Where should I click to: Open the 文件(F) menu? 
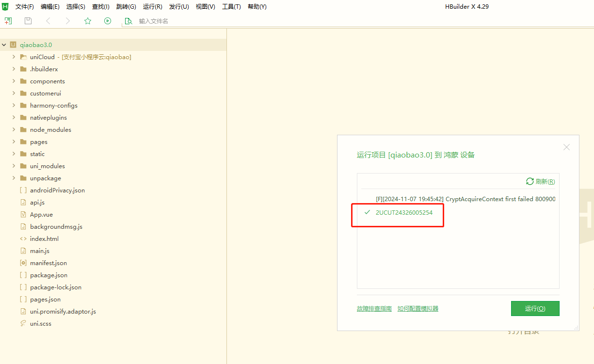pyautogui.click(x=25, y=7)
